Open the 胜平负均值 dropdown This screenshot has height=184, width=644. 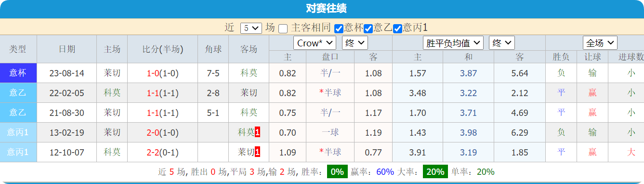point(453,43)
